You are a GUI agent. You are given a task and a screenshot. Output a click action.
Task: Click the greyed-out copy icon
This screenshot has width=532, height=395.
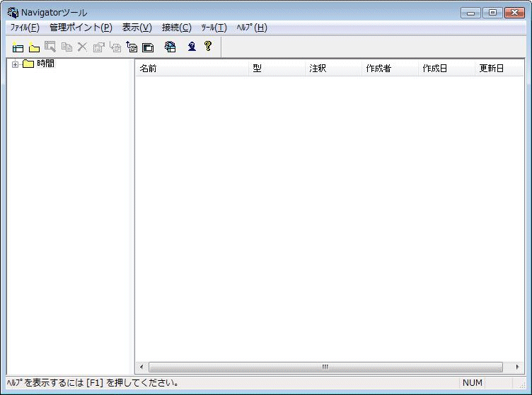point(66,47)
